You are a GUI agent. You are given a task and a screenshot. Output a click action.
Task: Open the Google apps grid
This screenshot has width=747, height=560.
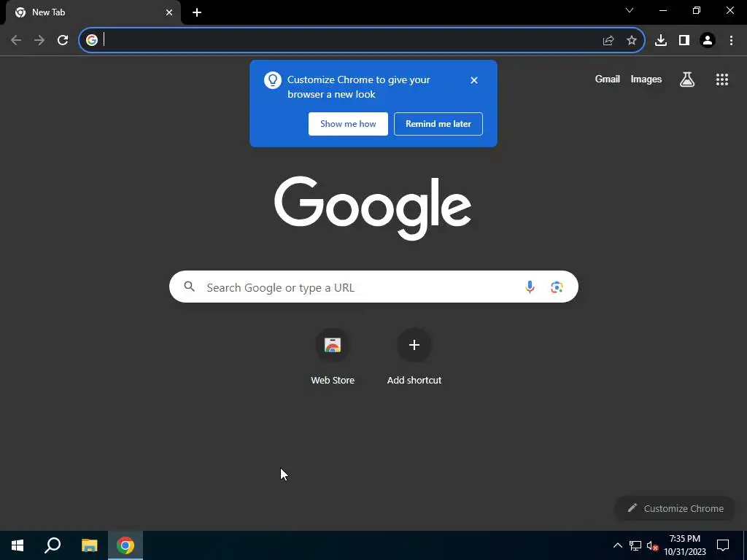click(722, 79)
